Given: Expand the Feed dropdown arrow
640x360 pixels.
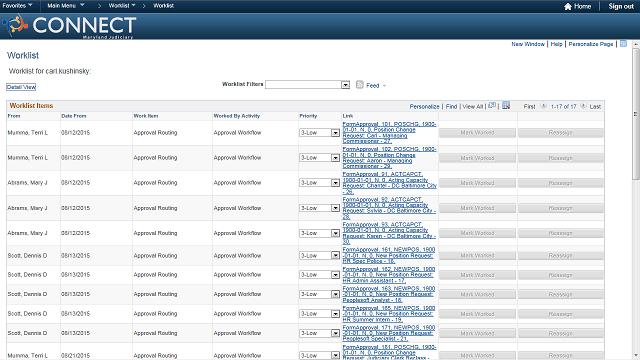Looking at the screenshot, I should 384,86.
